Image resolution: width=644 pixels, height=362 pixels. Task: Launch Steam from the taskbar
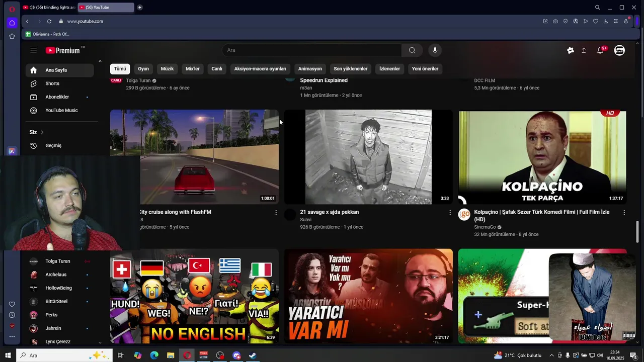pyautogui.click(x=253, y=355)
